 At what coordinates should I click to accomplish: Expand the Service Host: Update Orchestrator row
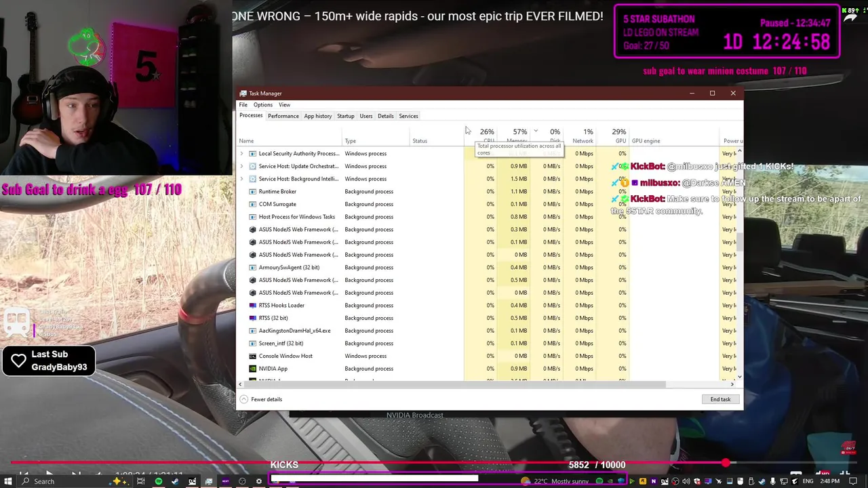tap(241, 166)
